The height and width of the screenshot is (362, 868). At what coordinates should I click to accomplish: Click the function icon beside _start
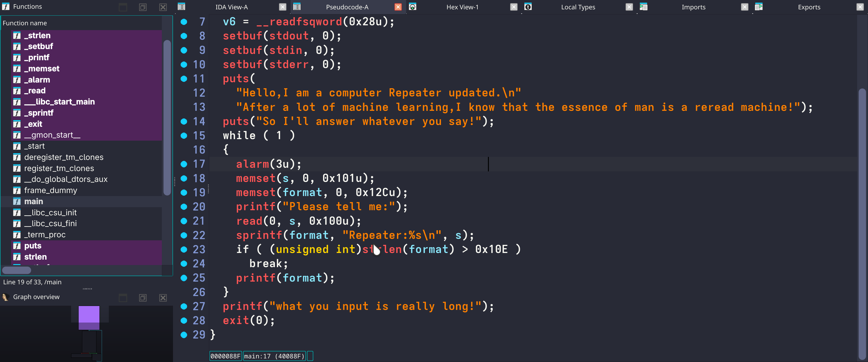pos(17,146)
